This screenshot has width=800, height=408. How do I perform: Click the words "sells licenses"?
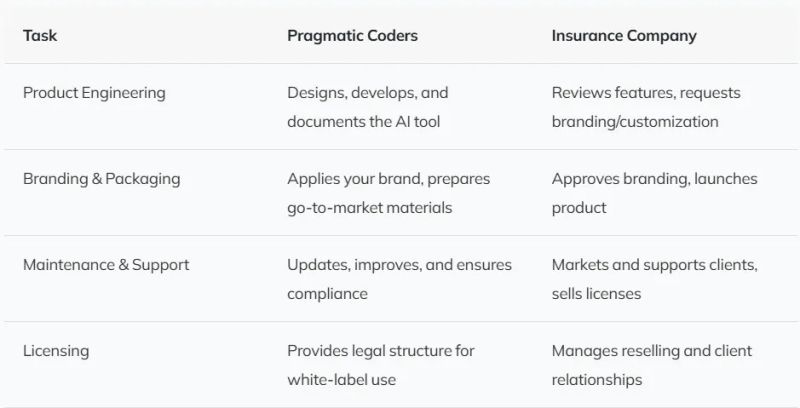(597, 294)
